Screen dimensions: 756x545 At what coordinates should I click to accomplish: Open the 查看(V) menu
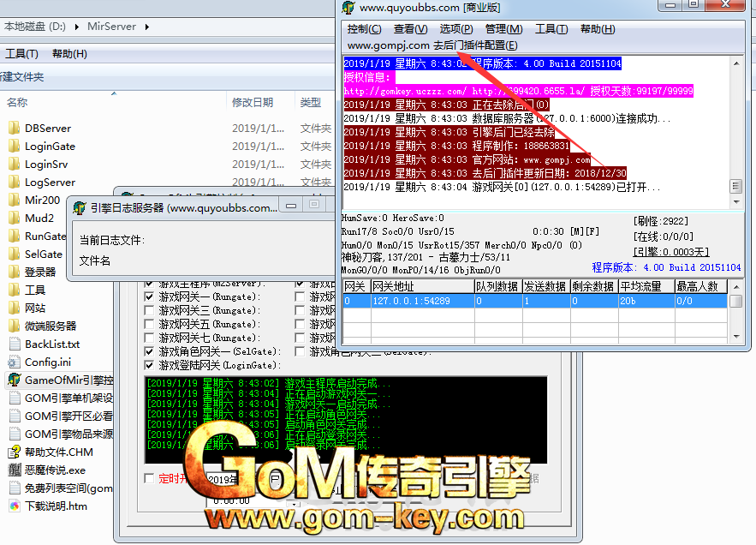tap(410, 29)
